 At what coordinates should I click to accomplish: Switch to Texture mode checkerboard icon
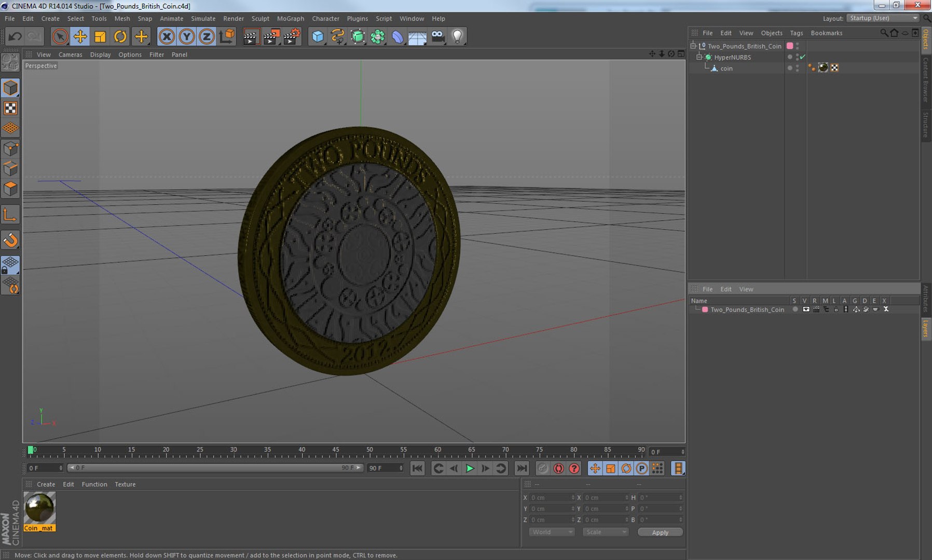point(10,108)
